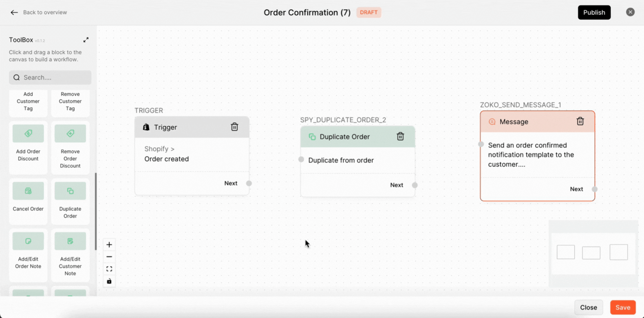Click the Cancel Order label
Viewport: 644px width, 318px height.
coord(28,209)
